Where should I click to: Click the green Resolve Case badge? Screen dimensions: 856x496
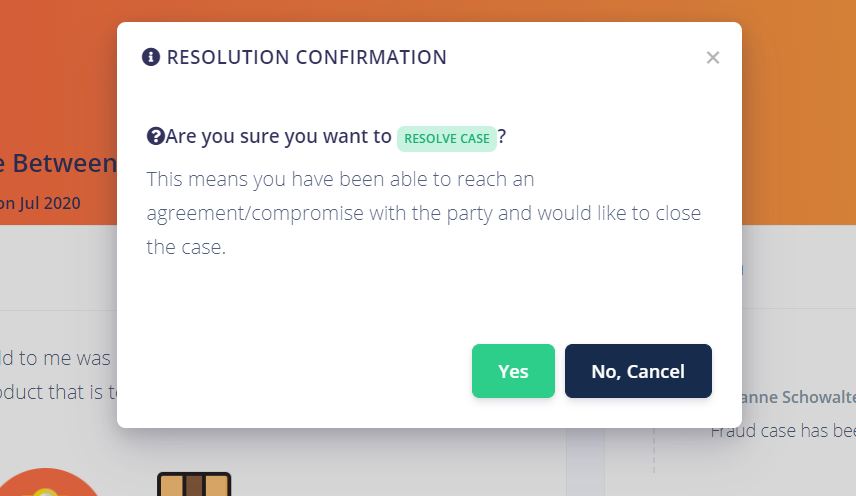coord(447,139)
